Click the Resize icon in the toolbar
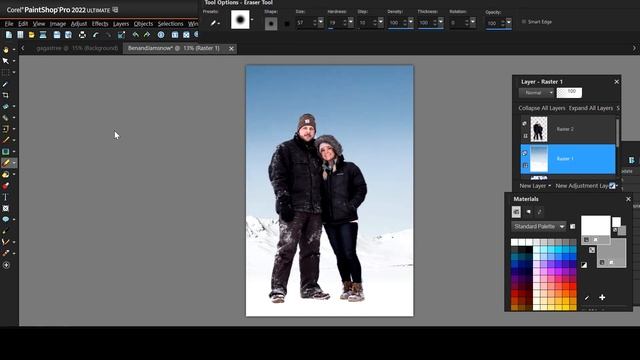Screen dimensions: 640x360 pyautogui.click(x=121, y=35)
